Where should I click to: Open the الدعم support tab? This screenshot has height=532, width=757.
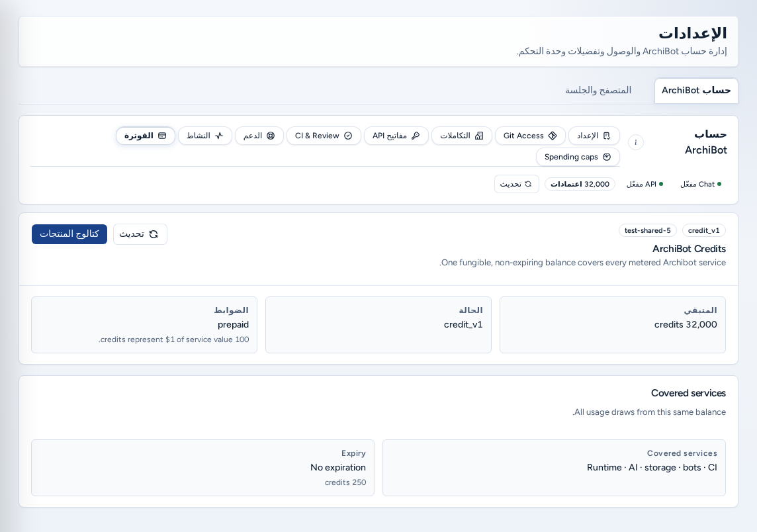point(259,136)
